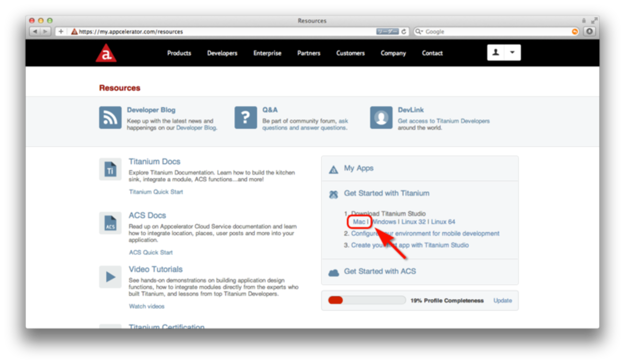The width and height of the screenshot is (625, 364).
Task: Click the profile completeness progress bar
Action: point(367,301)
